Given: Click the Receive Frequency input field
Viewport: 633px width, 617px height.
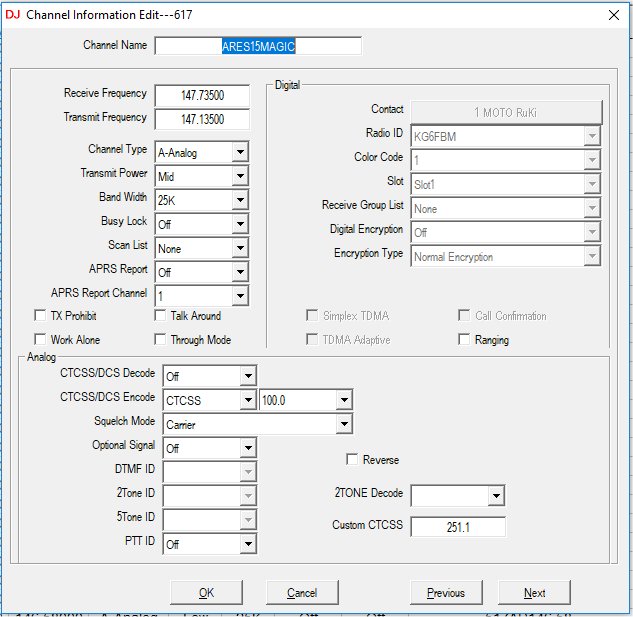Looking at the screenshot, I should pyautogui.click(x=202, y=95).
